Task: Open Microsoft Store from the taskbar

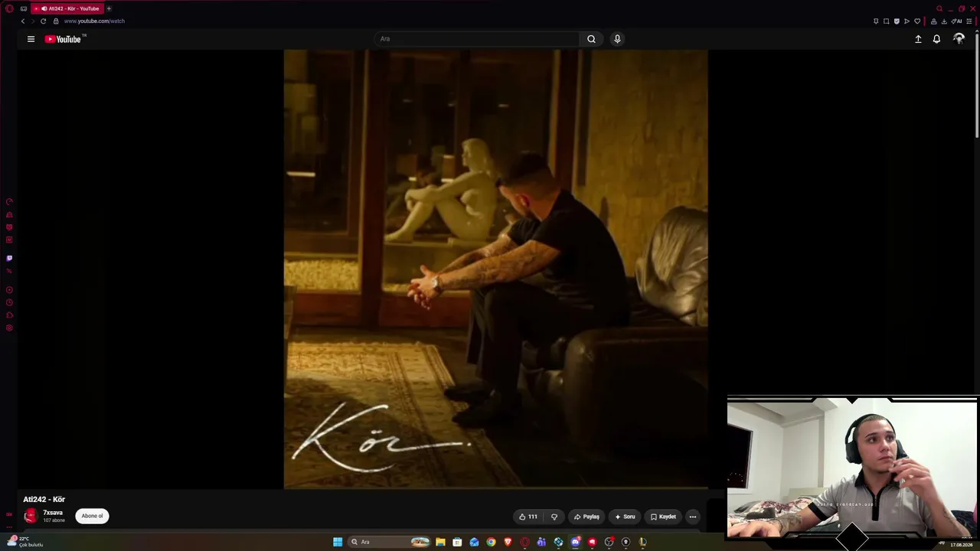Action: (457, 542)
